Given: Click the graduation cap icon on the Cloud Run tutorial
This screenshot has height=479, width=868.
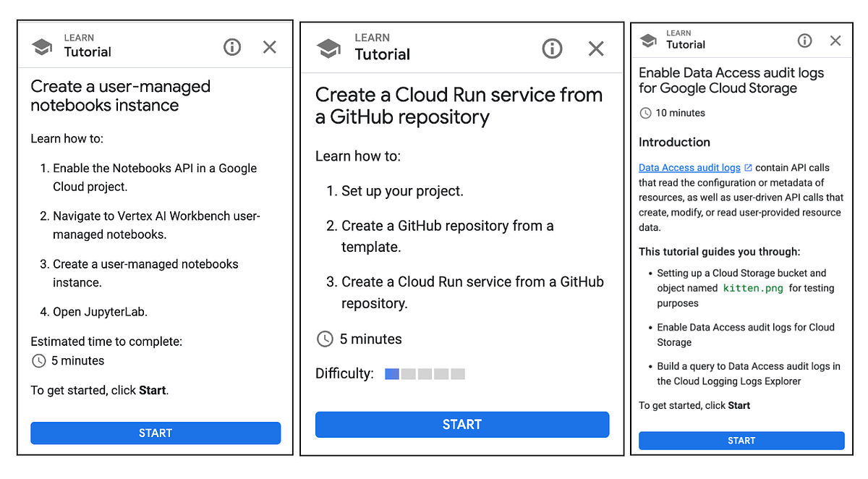Looking at the screenshot, I should [x=329, y=47].
